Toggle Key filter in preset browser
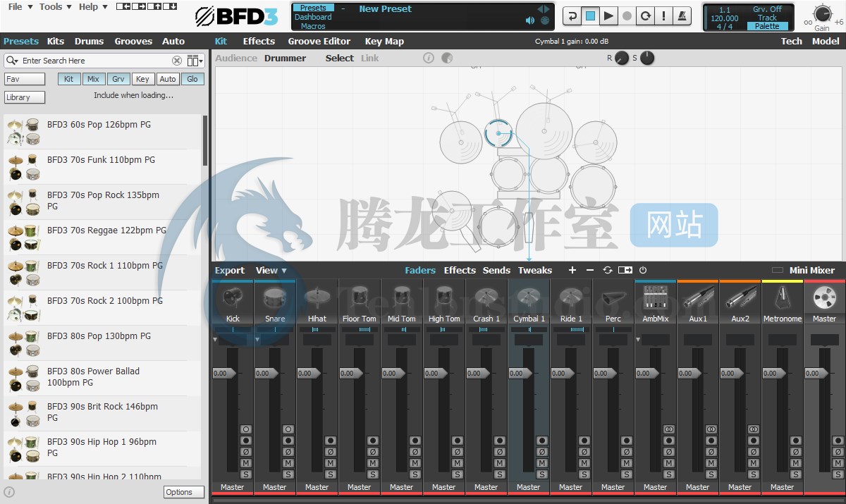 [x=142, y=79]
